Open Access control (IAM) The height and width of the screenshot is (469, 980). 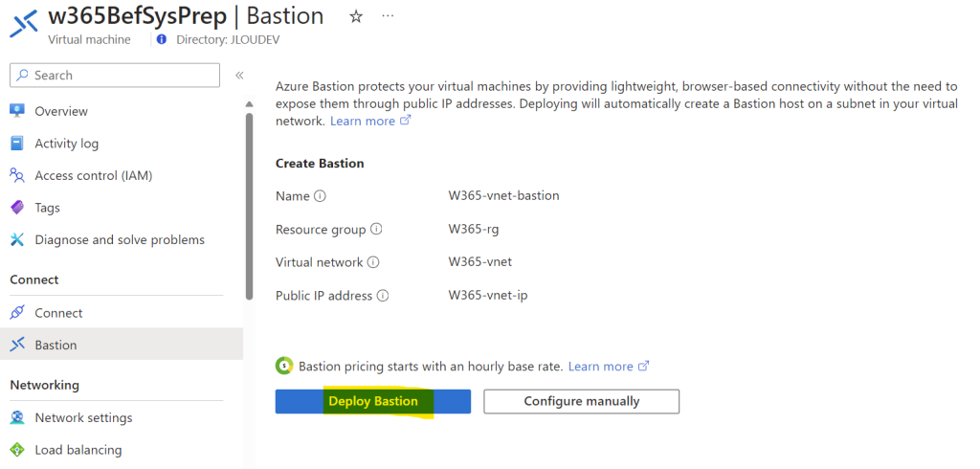(x=94, y=176)
